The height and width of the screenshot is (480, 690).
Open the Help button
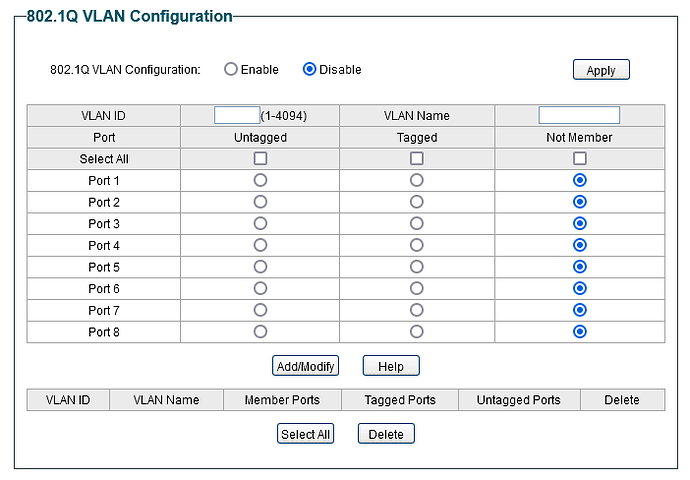[391, 366]
